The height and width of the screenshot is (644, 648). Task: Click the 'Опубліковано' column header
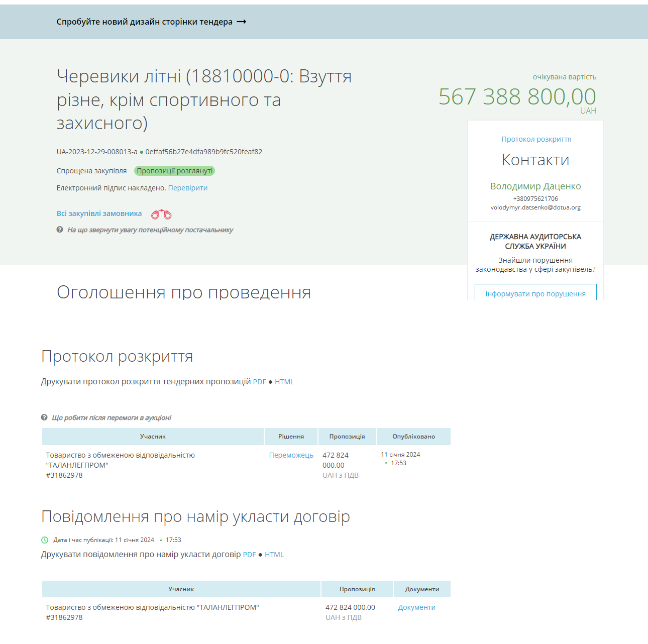413,437
